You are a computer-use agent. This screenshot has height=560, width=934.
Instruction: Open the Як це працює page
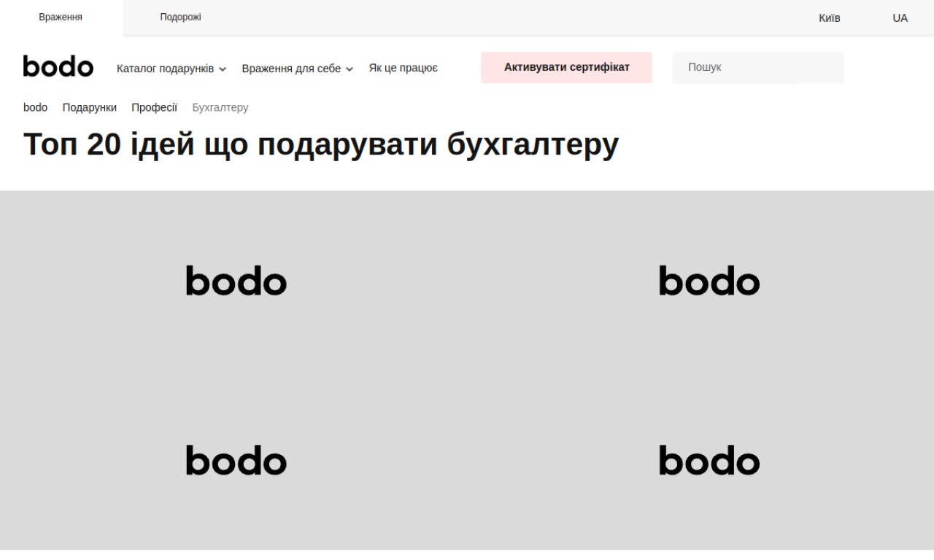[404, 68]
